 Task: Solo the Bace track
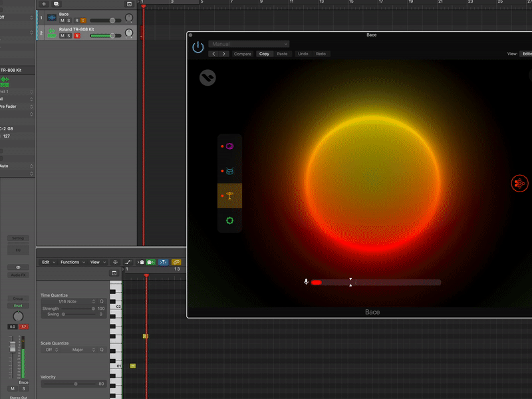[68, 21]
